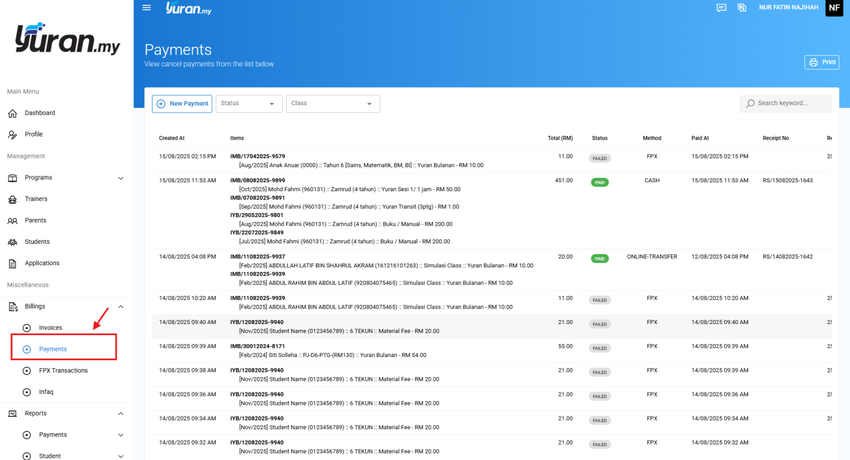Expand the Reports Payments submenu chevron

pos(121,435)
